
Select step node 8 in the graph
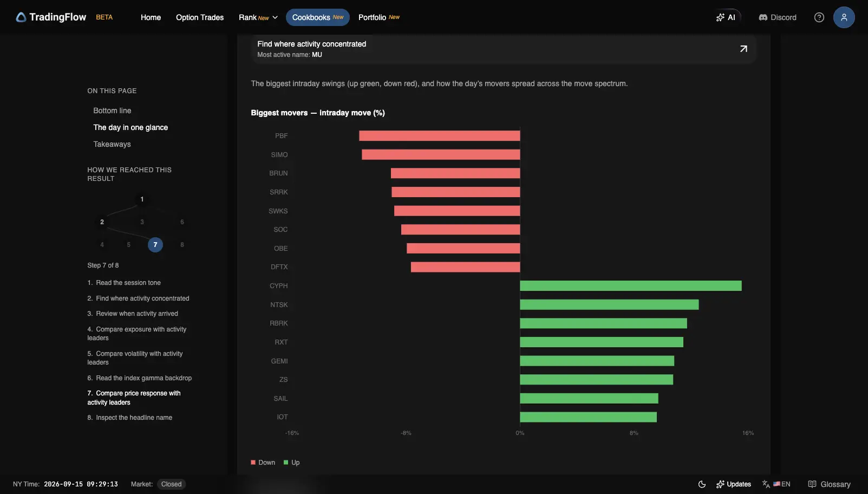coord(182,245)
